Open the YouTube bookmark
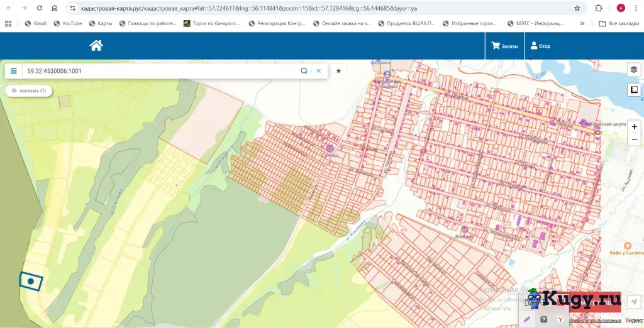 pos(68,23)
